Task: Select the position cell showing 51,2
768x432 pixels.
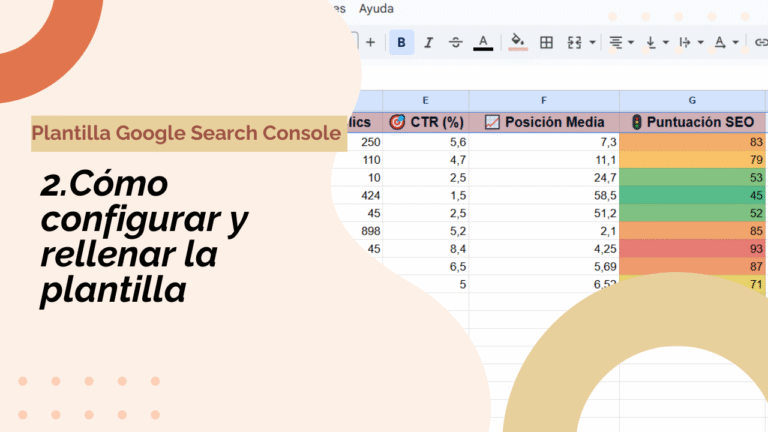Action: (544, 213)
